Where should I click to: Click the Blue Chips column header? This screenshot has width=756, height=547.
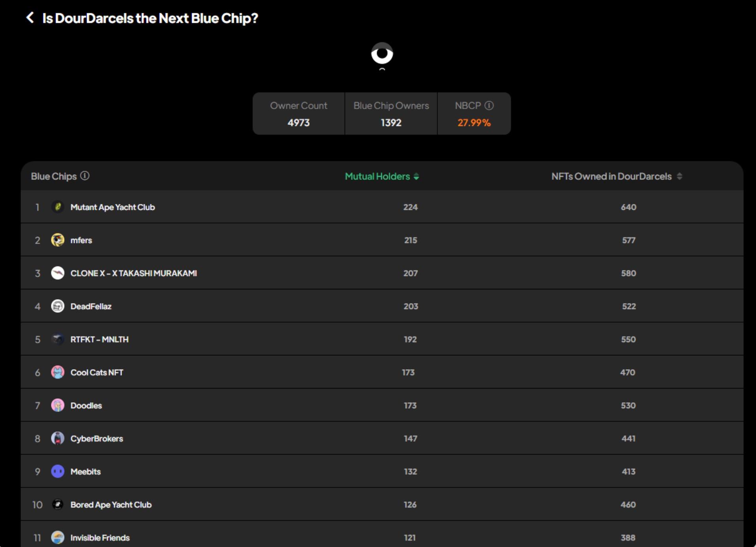54,176
